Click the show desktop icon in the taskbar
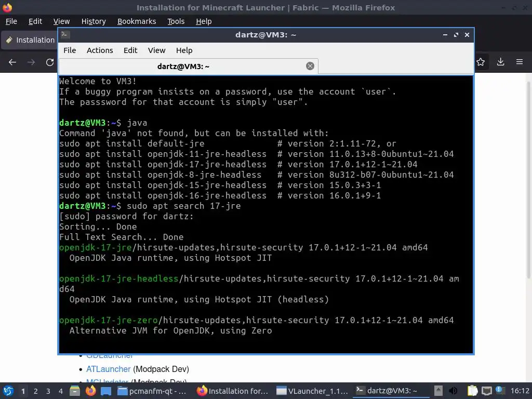Viewport: 532px width, 399px height. [x=106, y=391]
